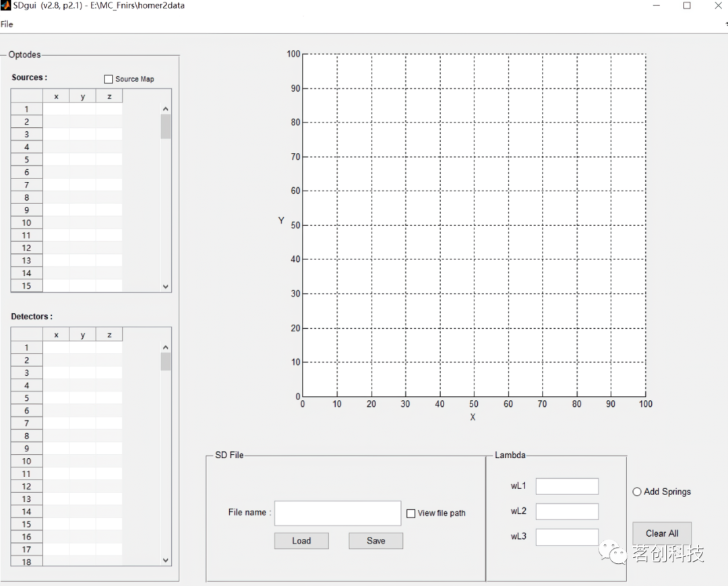Select row 5 header in Sources table
The height and width of the screenshot is (586, 728).
pos(26,160)
